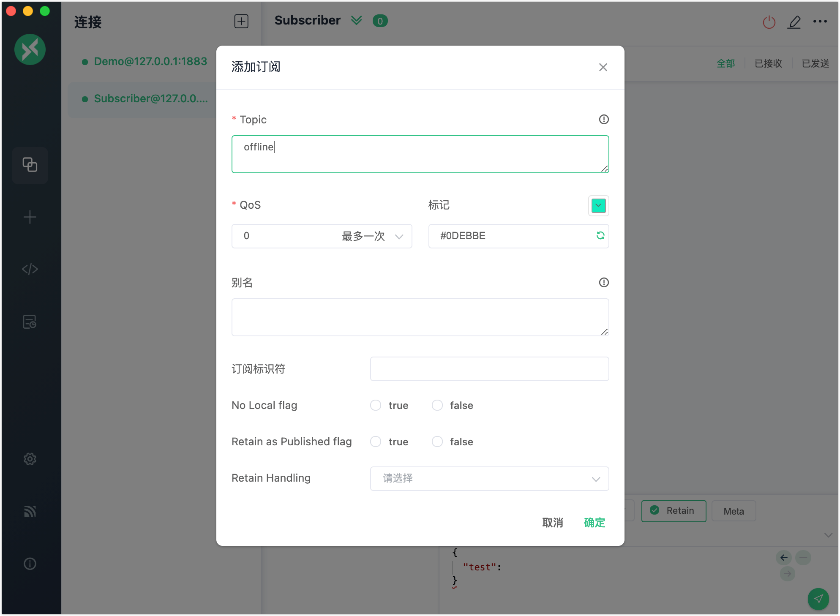Expand the Retain Handling dropdown
The height and width of the screenshot is (616, 840).
tap(489, 479)
